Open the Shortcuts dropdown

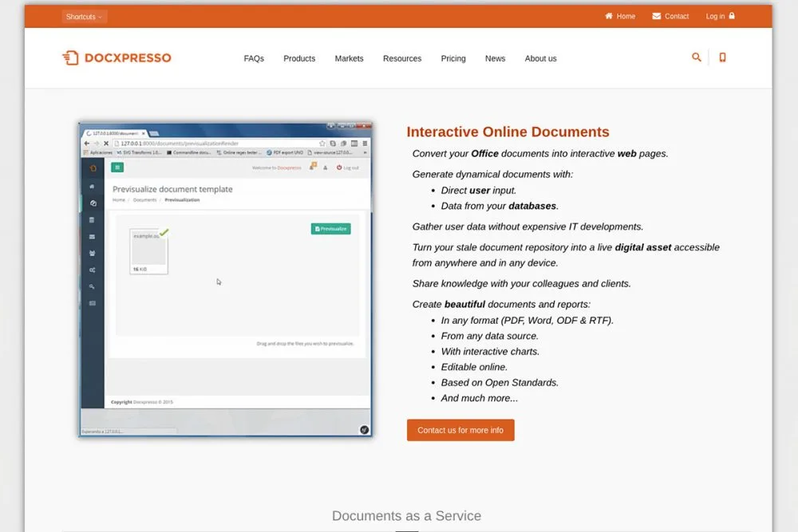tap(82, 16)
